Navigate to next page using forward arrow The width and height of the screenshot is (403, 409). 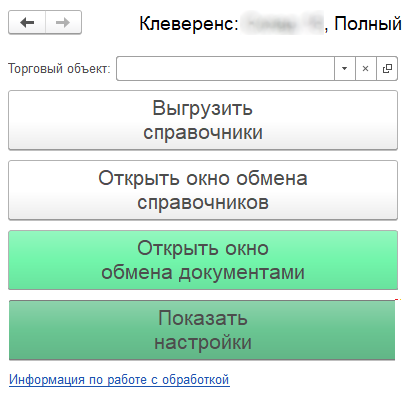pos(63,22)
